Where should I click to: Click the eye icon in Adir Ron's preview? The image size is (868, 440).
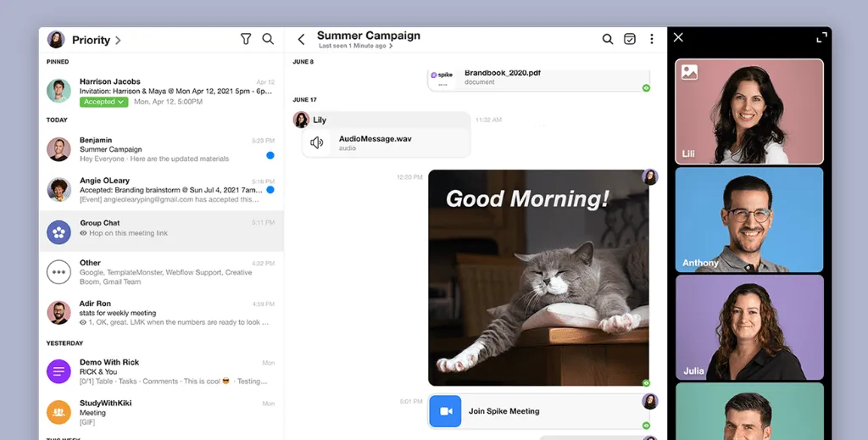(84, 322)
